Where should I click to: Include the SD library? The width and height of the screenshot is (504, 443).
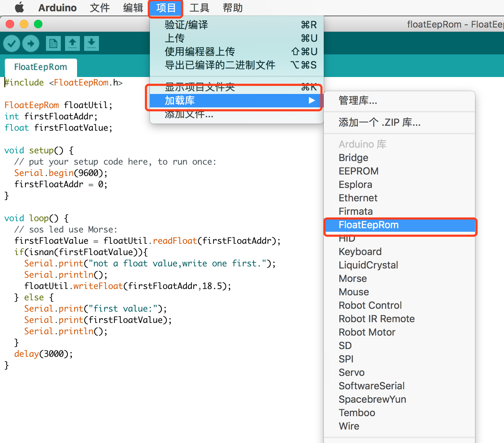coord(399,345)
